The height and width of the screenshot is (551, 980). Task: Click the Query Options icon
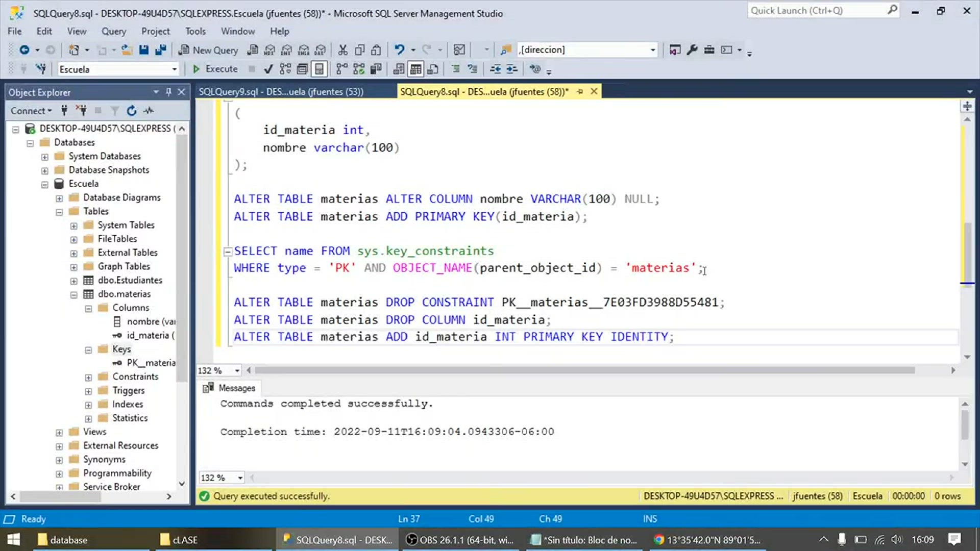click(302, 69)
